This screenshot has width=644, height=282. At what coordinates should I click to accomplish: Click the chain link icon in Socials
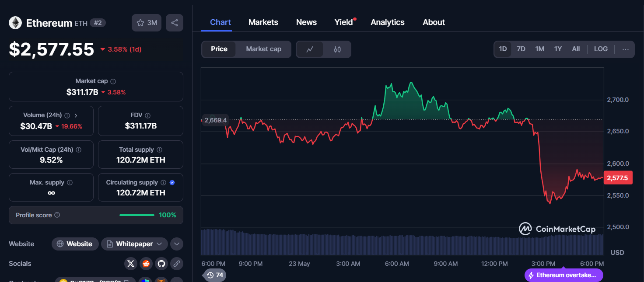tap(177, 264)
